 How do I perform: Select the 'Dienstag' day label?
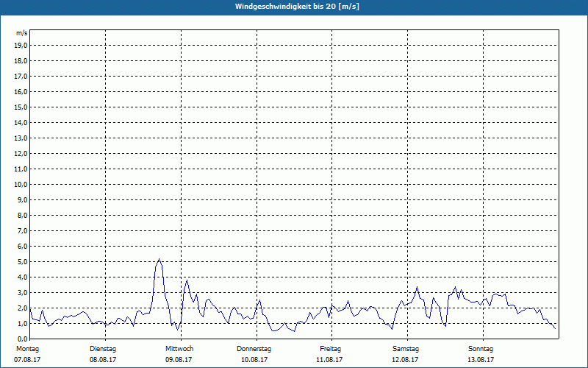pyautogui.click(x=103, y=349)
